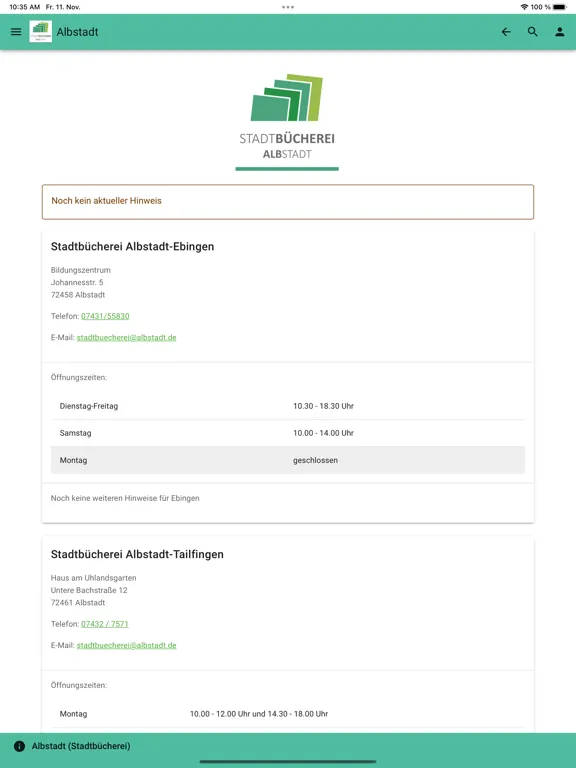Image resolution: width=576 pixels, height=768 pixels.
Task: Tap the Noch kein aktueller Hinweis notice
Action: click(288, 202)
